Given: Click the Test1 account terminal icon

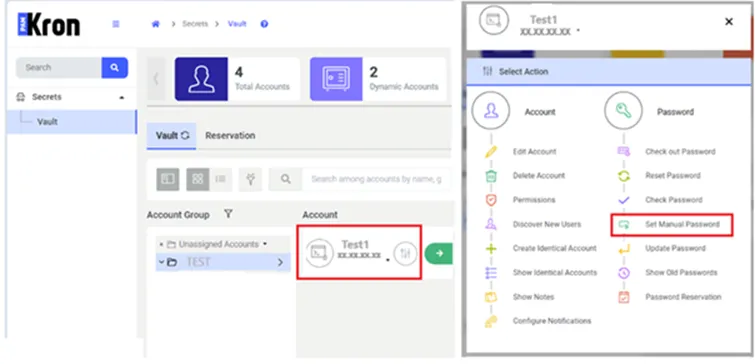Looking at the screenshot, I should [319, 252].
